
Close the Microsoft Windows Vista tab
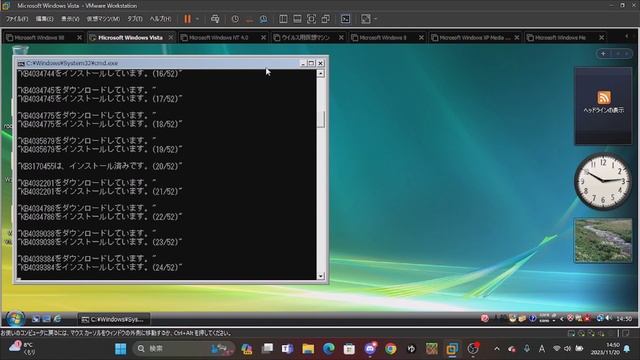coord(171,38)
